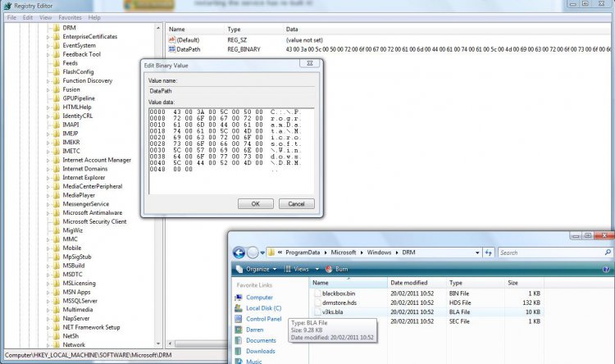Click the Local Disk (C) drive icon
Viewport: 615px width, 364px height.
(x=239, y=308)
